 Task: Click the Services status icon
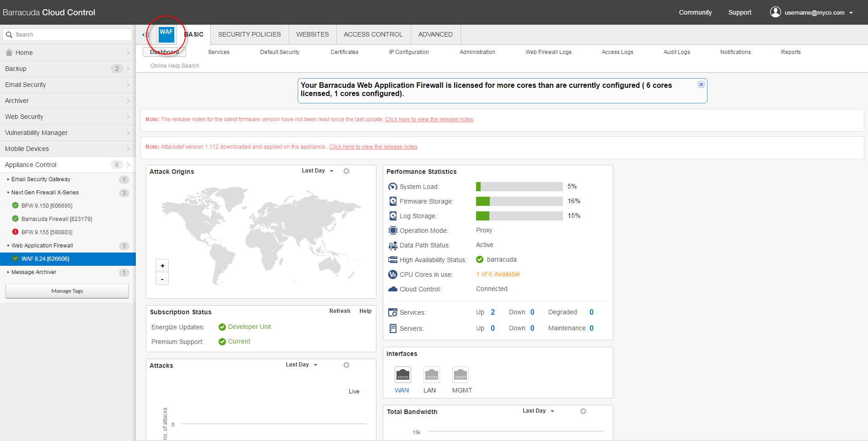[393, 312]
